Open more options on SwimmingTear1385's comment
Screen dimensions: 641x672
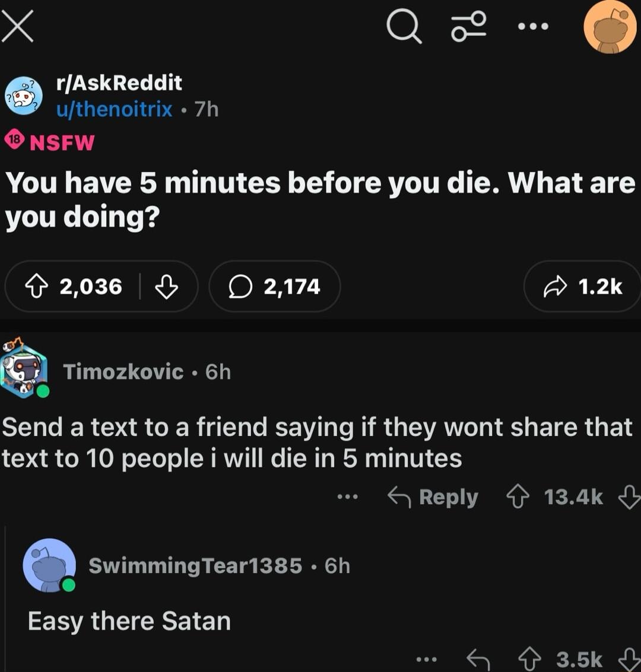click(426, 659)
